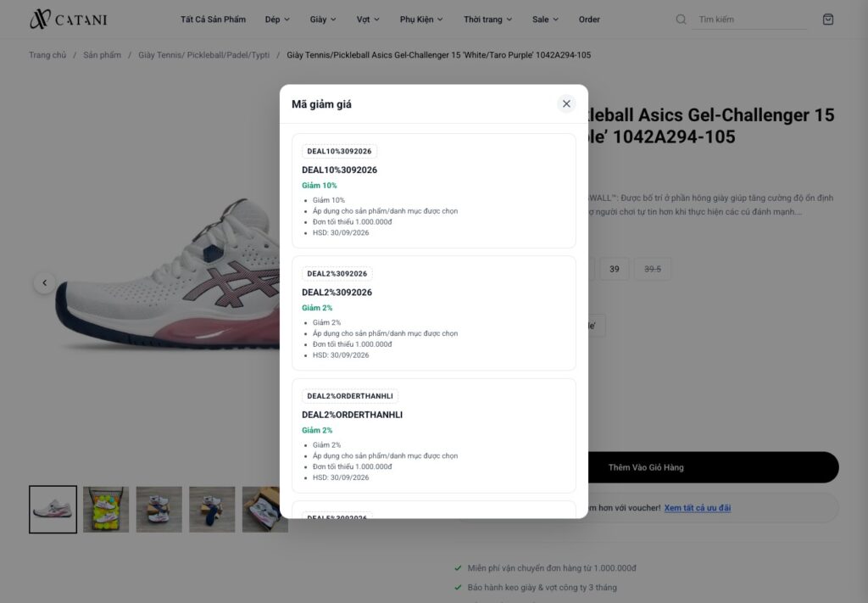Viewport: 868px width, 603px height.
Task: Open Tất Cả Sản Phẩm page
Action: tap(213, 20)
